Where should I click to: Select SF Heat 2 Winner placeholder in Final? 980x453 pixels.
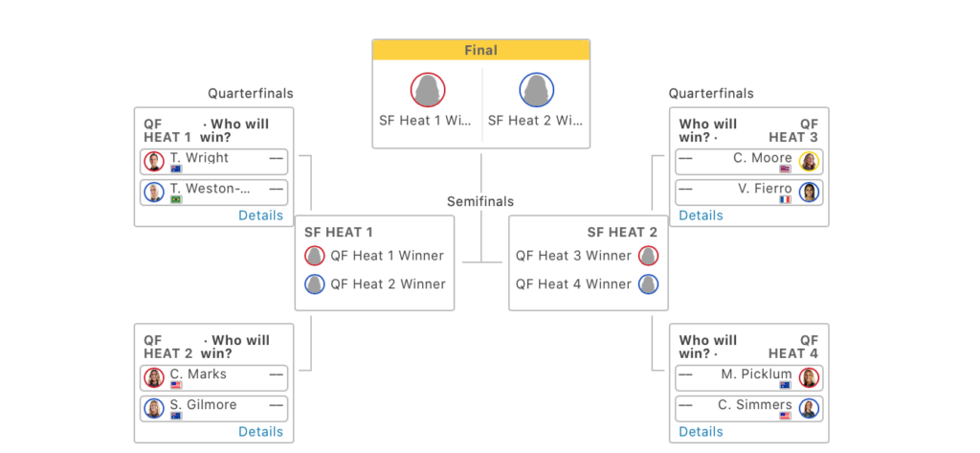coord(536,103)
